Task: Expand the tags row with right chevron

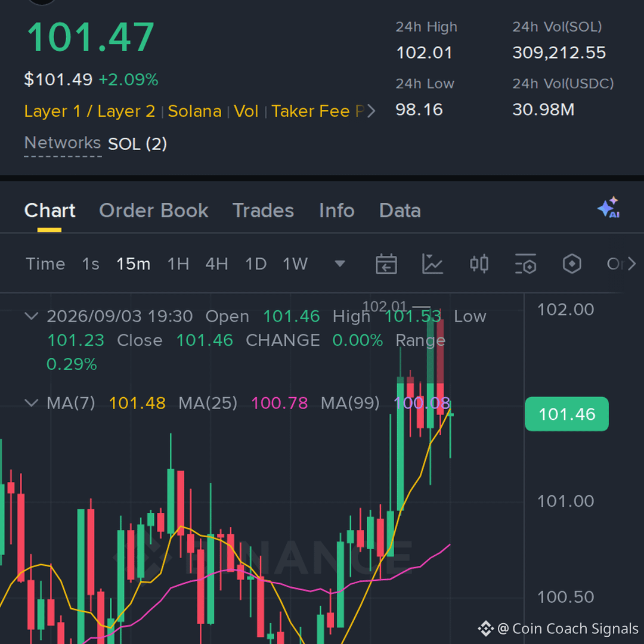Action: click(371, 111)
